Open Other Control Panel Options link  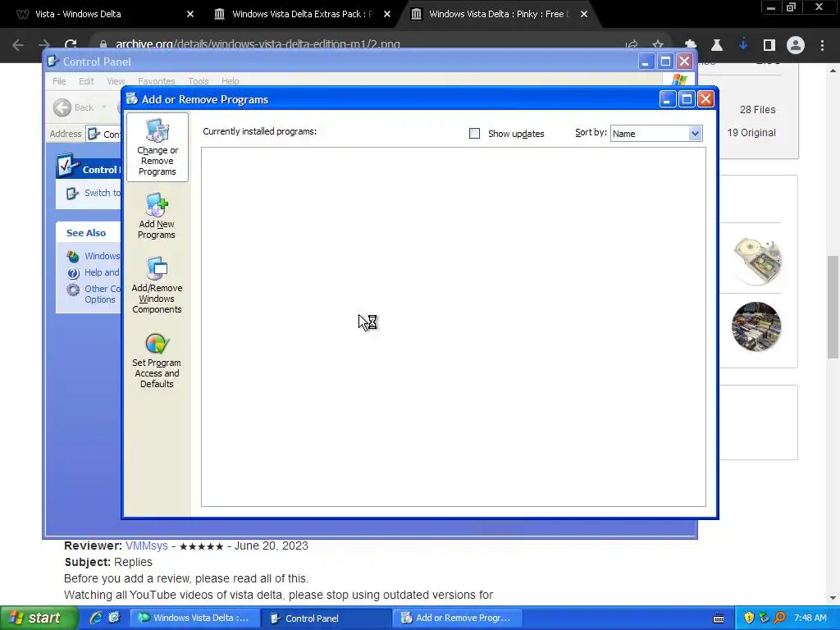(94, 294)
